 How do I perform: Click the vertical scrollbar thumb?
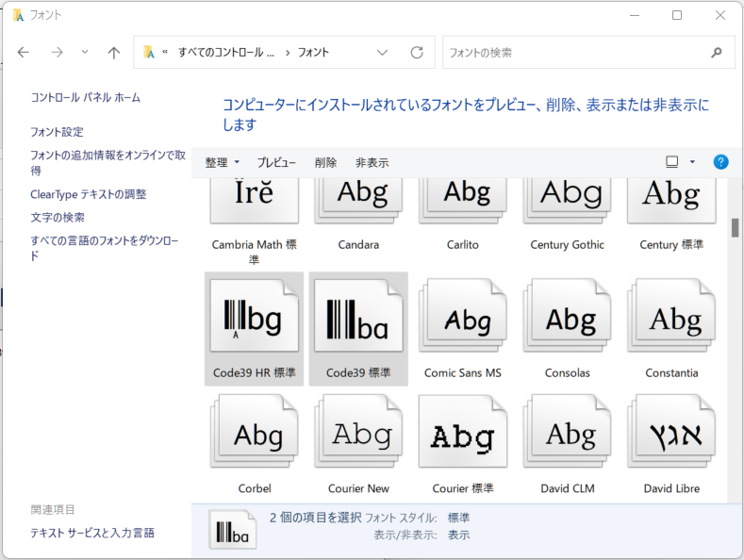click(x=735, y=228)
